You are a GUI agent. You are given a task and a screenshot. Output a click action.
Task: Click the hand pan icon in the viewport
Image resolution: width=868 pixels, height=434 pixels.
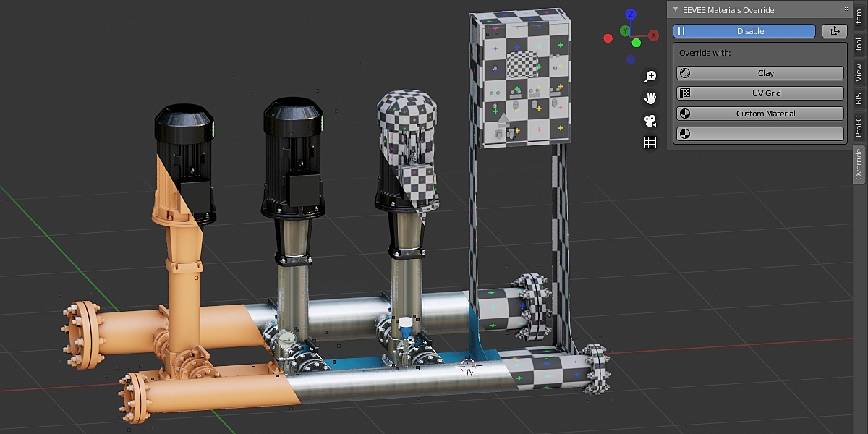pyautogui.click(x=650, y=98)
